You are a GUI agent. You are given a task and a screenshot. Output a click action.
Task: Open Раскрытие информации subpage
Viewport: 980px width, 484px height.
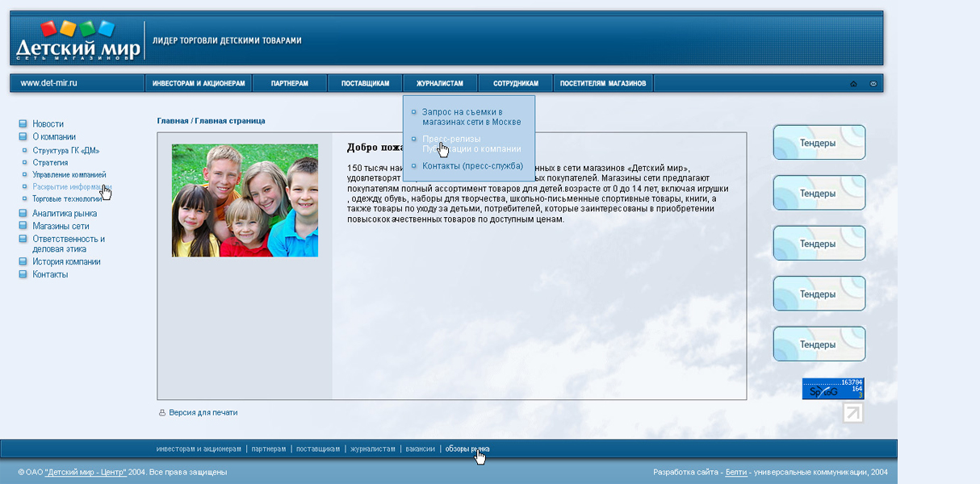tap(72, 187)
